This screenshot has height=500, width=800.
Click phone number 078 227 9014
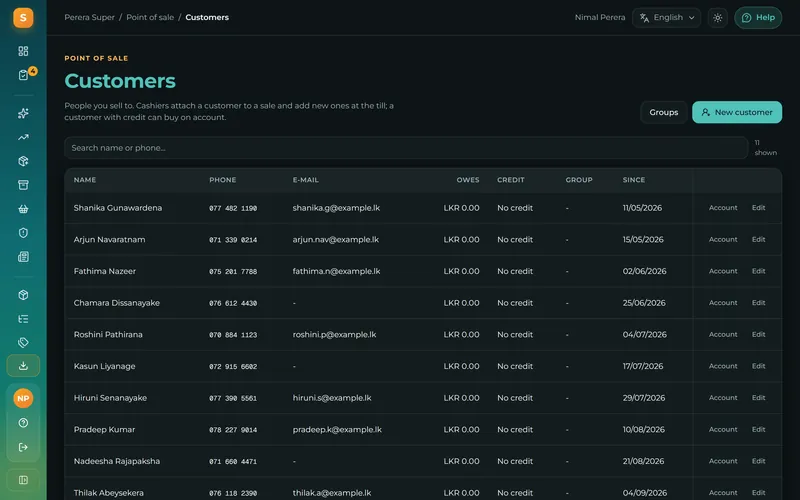pos(233,430)
